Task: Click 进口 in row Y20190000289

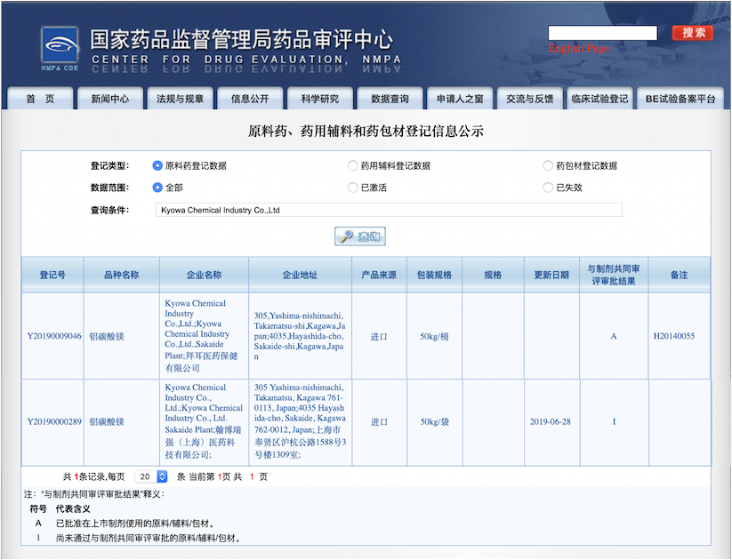Action: (x=379, y=422)
